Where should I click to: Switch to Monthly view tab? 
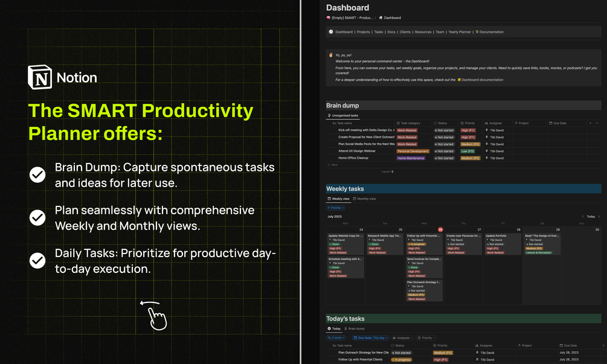click(364, 199)
